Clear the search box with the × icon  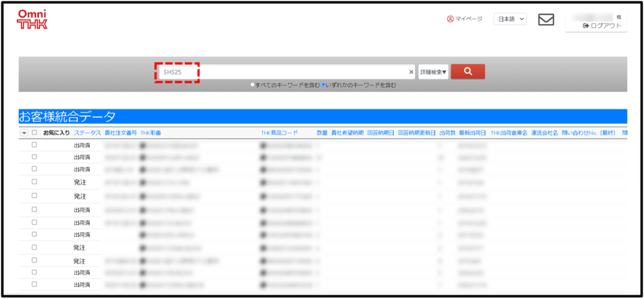(x=411, y=72)
